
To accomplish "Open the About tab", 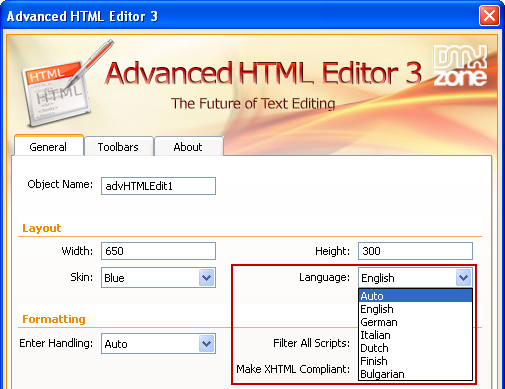I will tap(188, 147).
